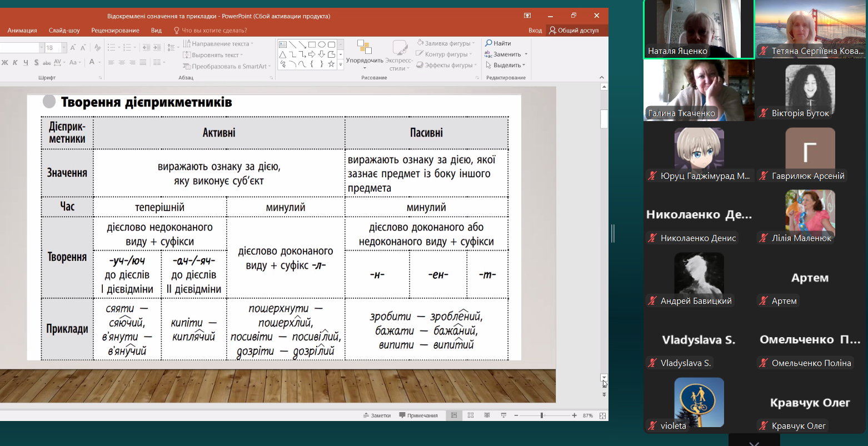
Task: Open the Рецензирование ribbon tab
Action: [115, 31]
